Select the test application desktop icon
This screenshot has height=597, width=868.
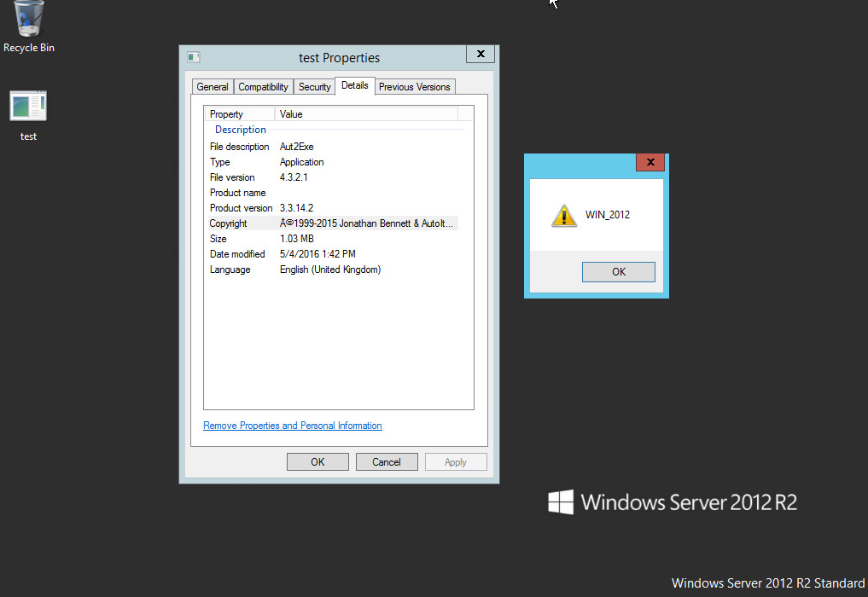point(28,116)
